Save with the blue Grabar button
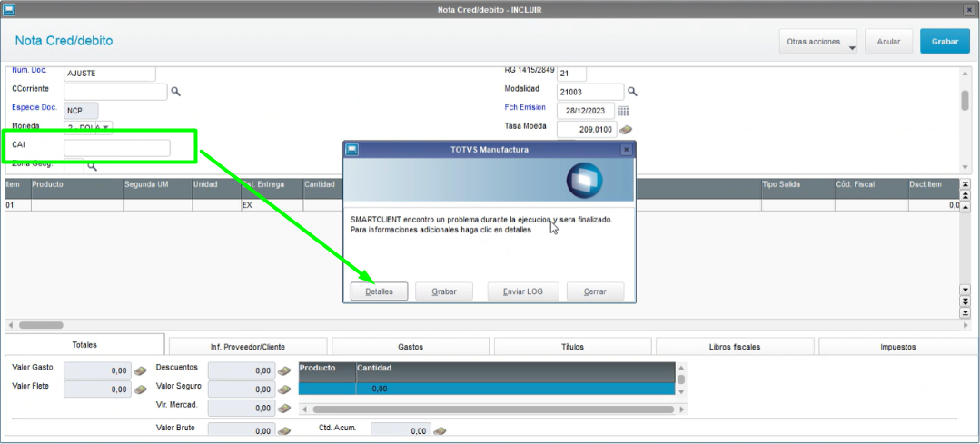The image size is (980, 444). point(945,41)
